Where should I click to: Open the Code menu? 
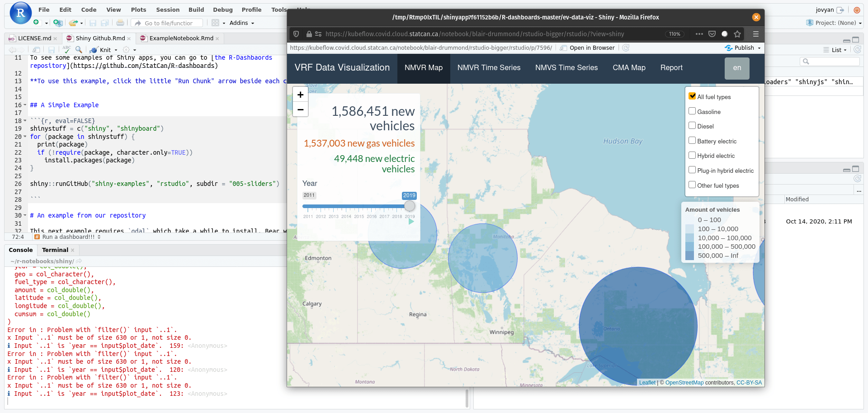point(89,9)
